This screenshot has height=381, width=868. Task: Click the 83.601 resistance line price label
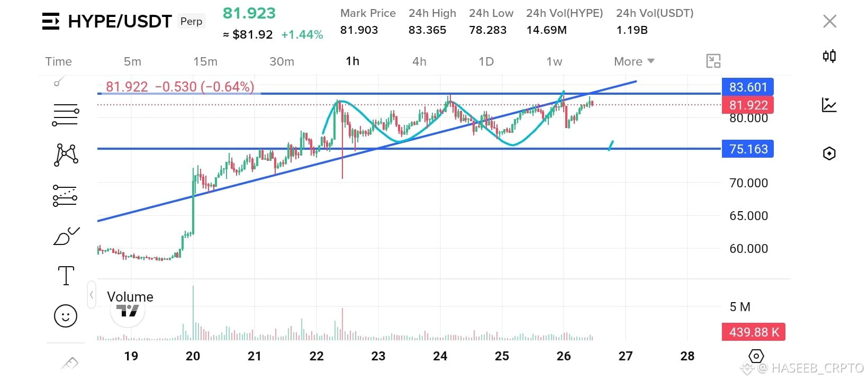748,87
